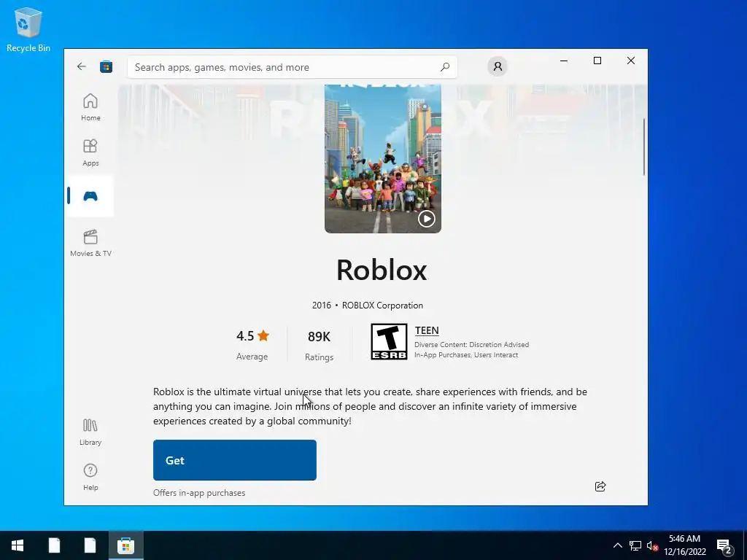747x560 pixels.
Task: Click 'Diverse Content: Discretion Advised' text
Action: click(472, 344)
